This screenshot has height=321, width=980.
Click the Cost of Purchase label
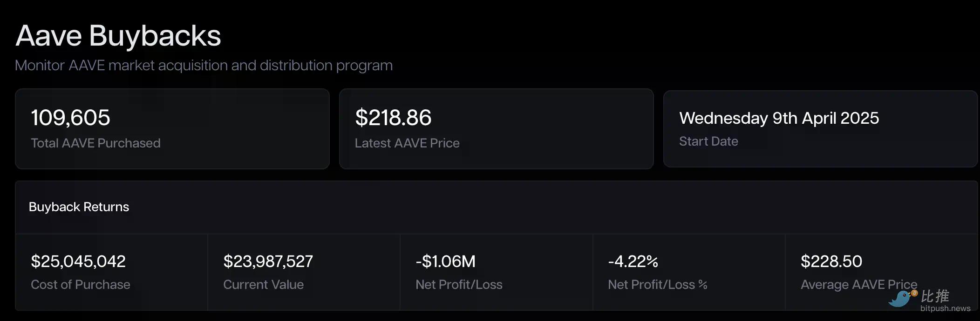(x=81, y=285)
